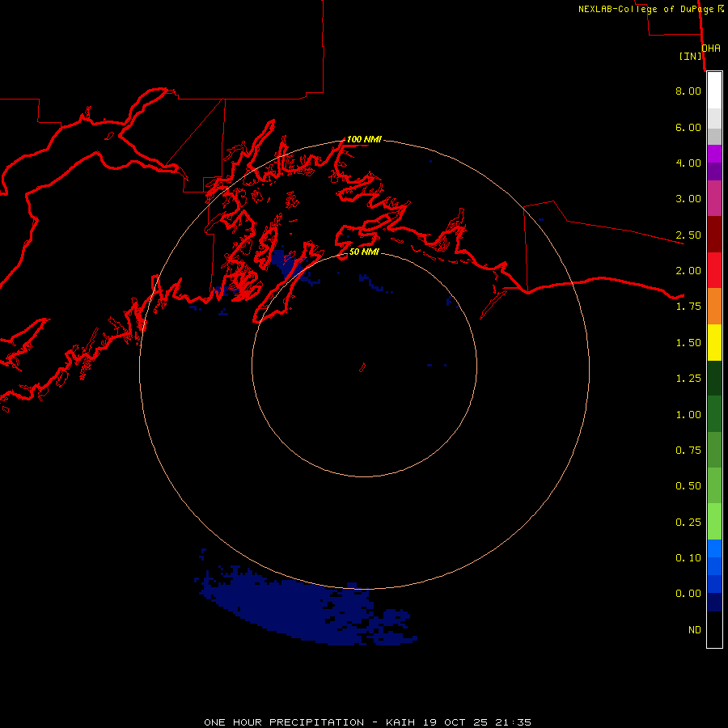Click the ND legend label

[695, 629]
